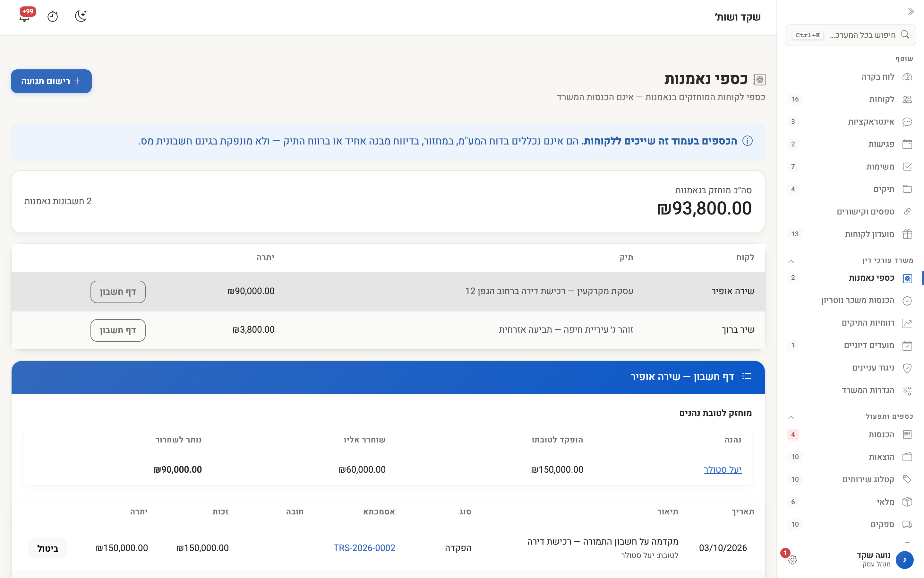Open הוצאות wallet icon
The height and width of the screenshot is (578, 924).
tap(907, 457)
